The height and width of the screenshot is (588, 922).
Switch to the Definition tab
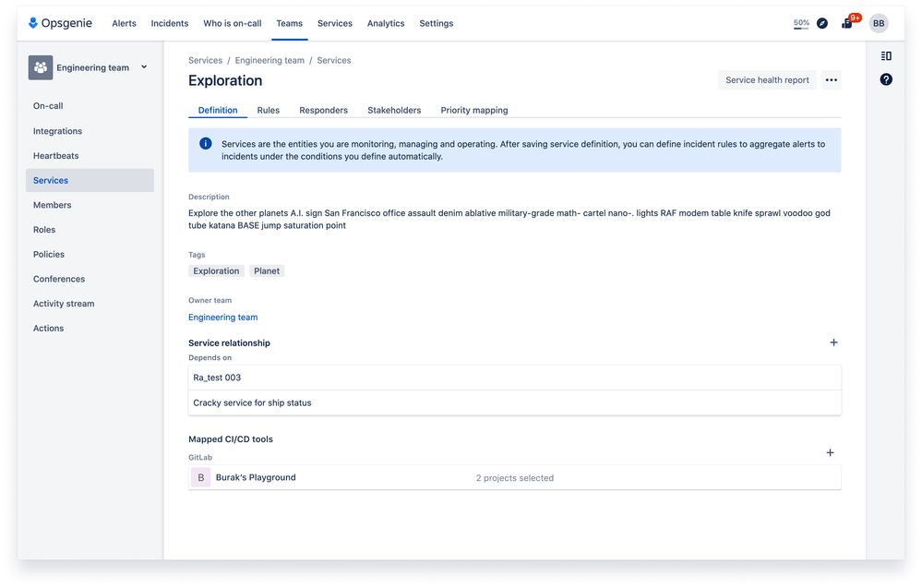tap(218, 110)
